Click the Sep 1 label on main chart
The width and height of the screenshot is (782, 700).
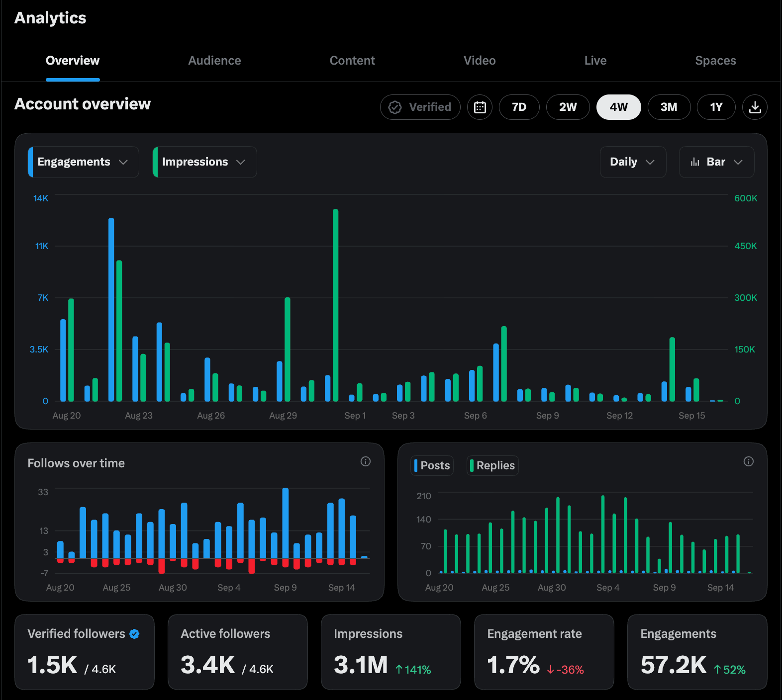point(355,416)
